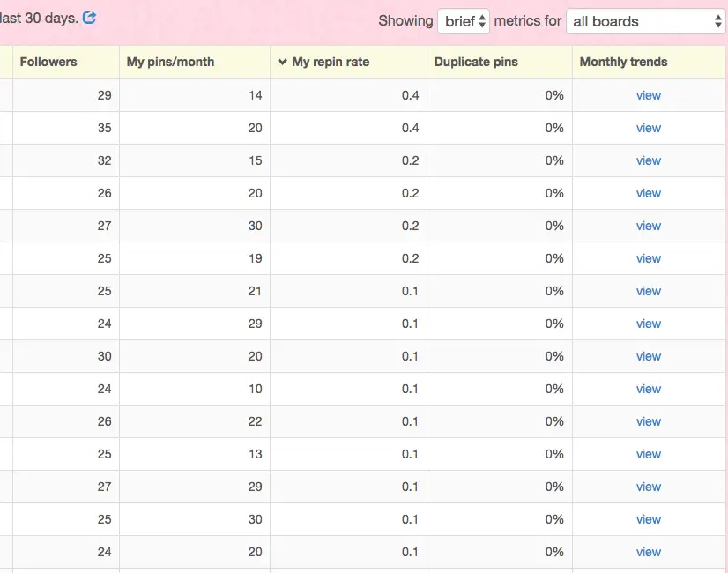Viewport: 728px width, 573px height.
Task: Open view link for row with 30 followers
Action: tap(648, 356)
